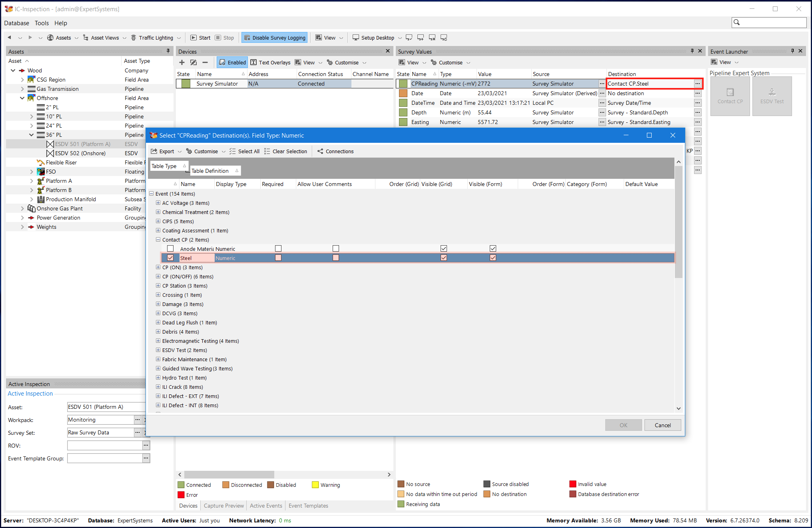Switch to the Event Templates tab
The image size is (812, 528).
click(x=308, y=506)
